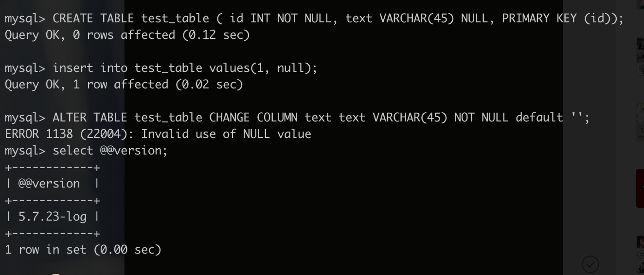The width and height of the screenshot is (644, 275).
Task: Click the "1 row in set" result line
Action: click(x=83, y=250)
